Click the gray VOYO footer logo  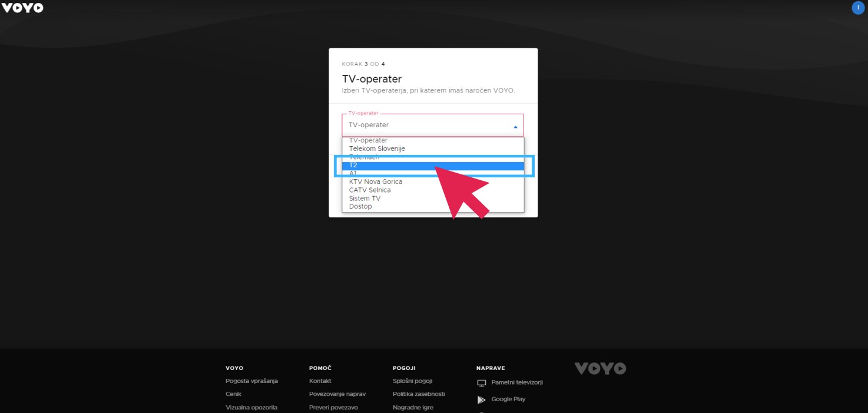600,369
